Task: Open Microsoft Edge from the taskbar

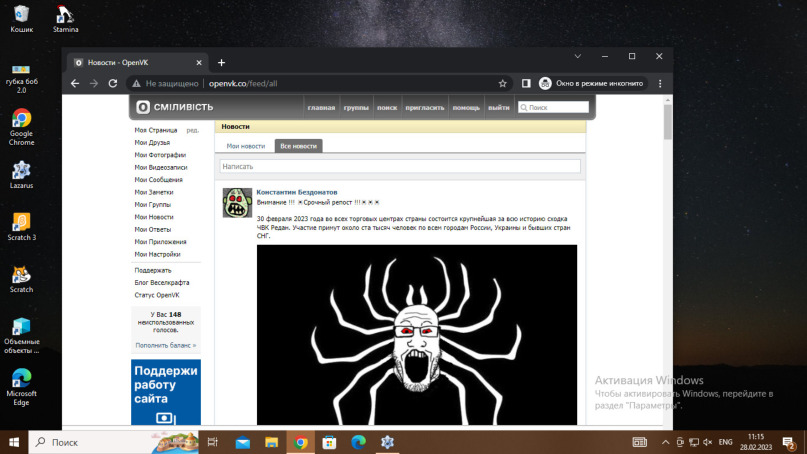Action: pos(358,442)
